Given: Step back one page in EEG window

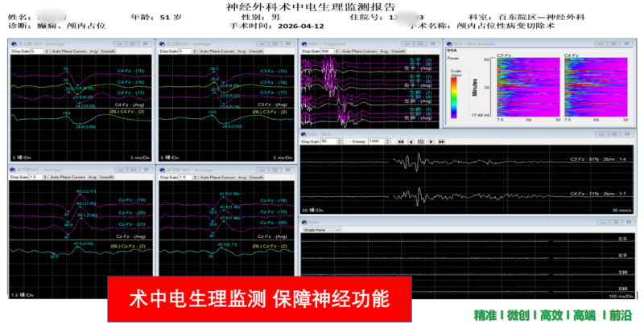Looking at the screenshot, I should click(411, 141).
